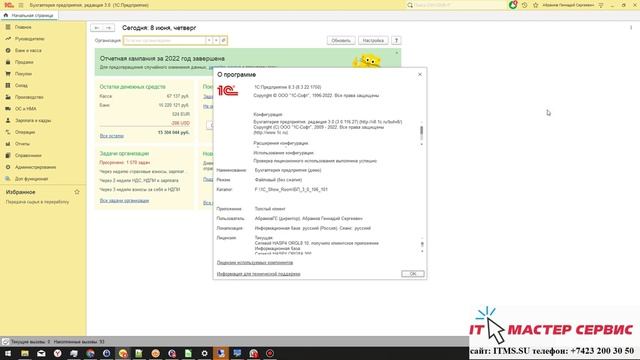Open the Windows Start menu

pyautogui.click(x=8, y=353)
